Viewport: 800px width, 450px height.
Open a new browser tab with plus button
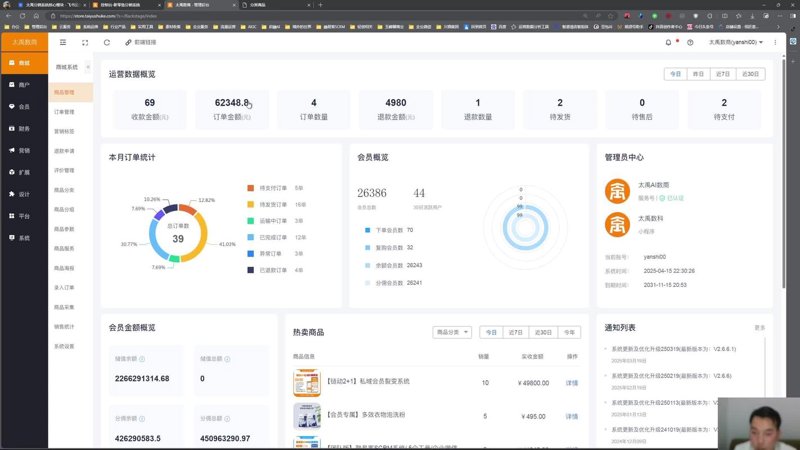pyautogui.click(x=320, y=5)
